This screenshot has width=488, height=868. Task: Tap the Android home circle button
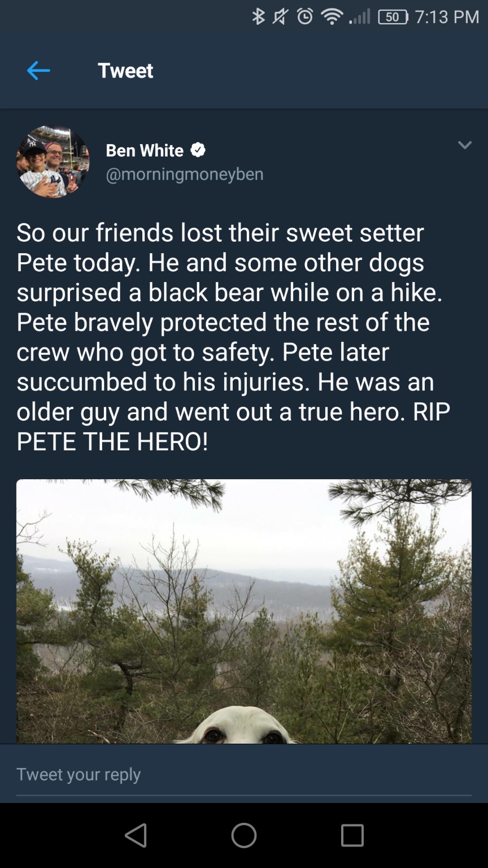[x=244, y=835]
